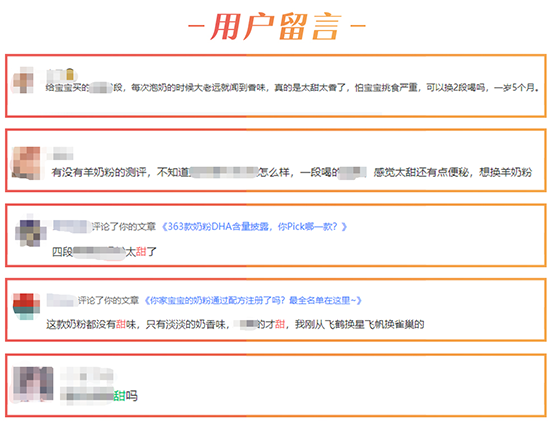This screenshot has height=429, width=550.
Task: Click avatar of the 给宝宝买的 comment
Action: 23,80
